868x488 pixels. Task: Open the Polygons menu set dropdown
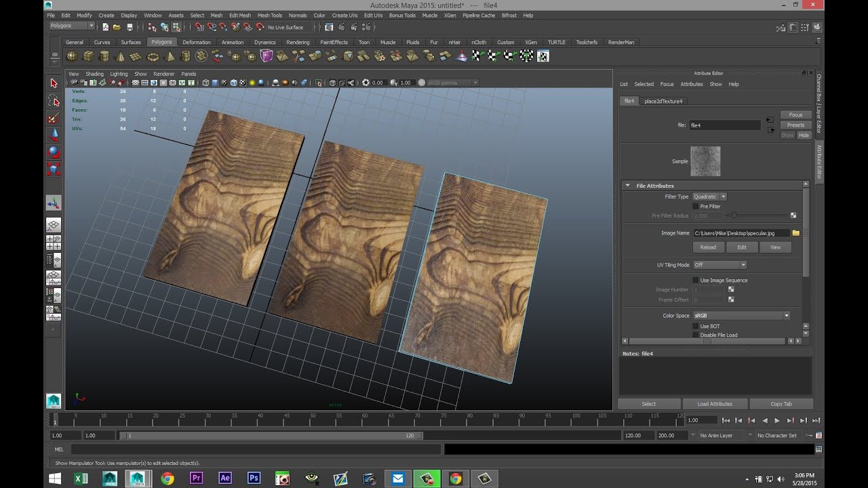(72, 26)
